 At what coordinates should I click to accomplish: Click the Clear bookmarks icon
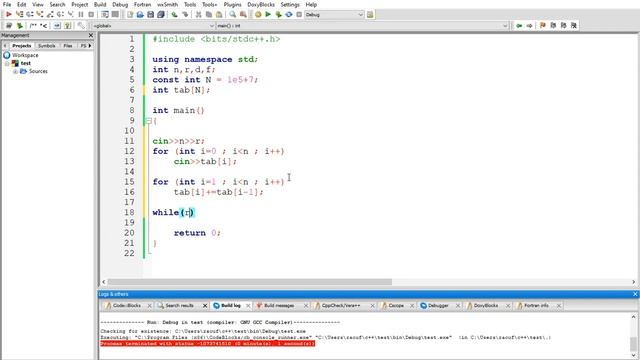coord(573,25)
